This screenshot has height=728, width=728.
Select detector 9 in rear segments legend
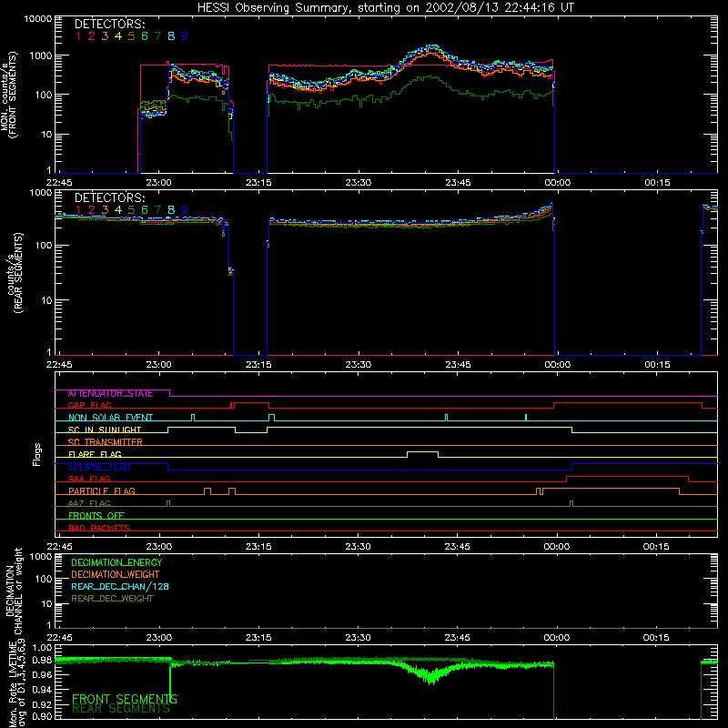pos(185,210)
